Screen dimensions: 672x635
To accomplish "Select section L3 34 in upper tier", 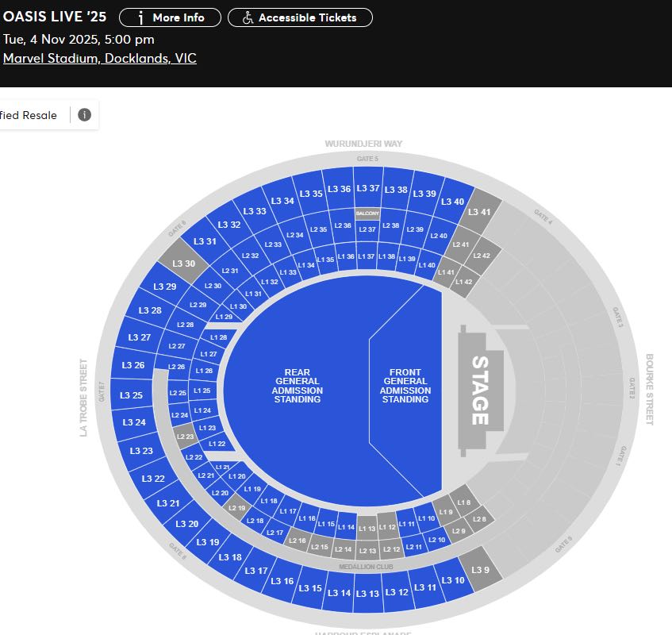I will click(282, 201).
